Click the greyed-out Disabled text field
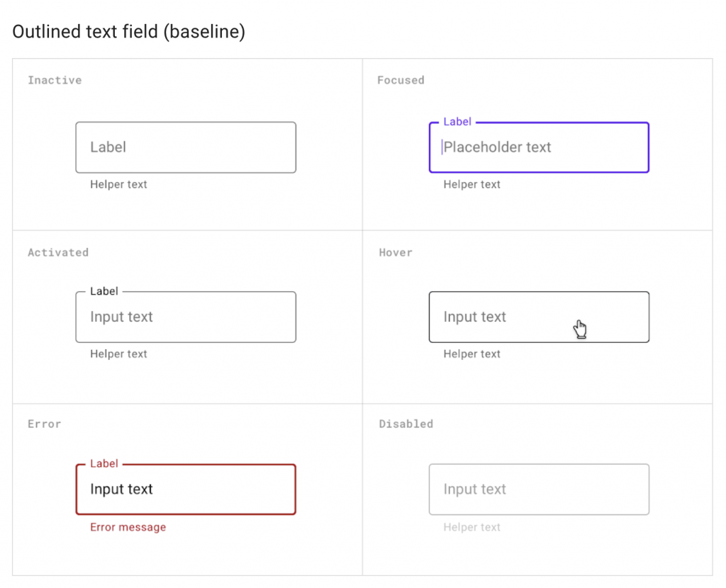 (x=539, y=490)
